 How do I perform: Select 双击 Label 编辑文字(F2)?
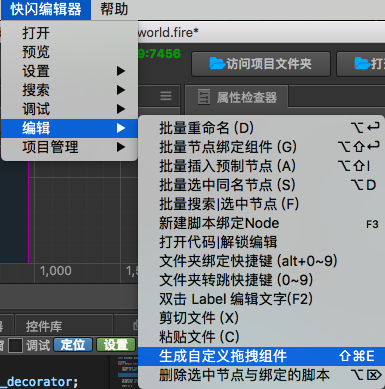(262, 299)
